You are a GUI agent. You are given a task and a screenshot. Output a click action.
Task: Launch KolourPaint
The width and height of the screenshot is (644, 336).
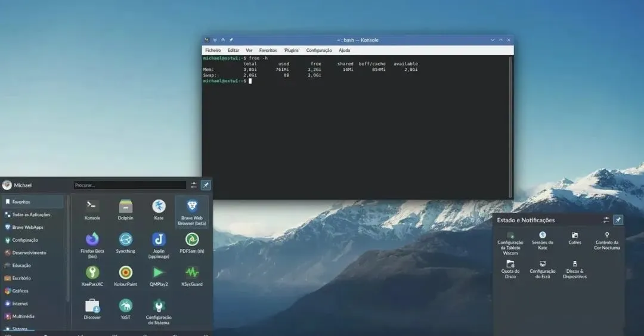tap(125, 276)
